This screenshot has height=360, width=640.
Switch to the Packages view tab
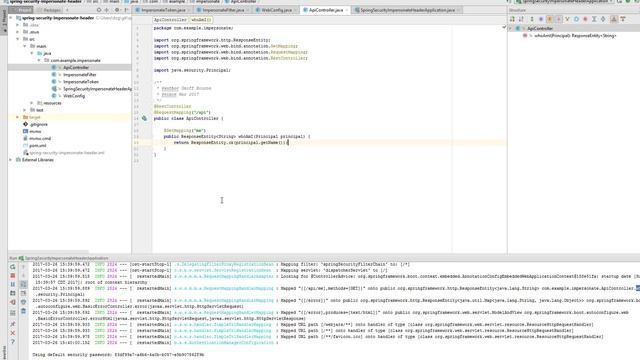tap(49, 10)
